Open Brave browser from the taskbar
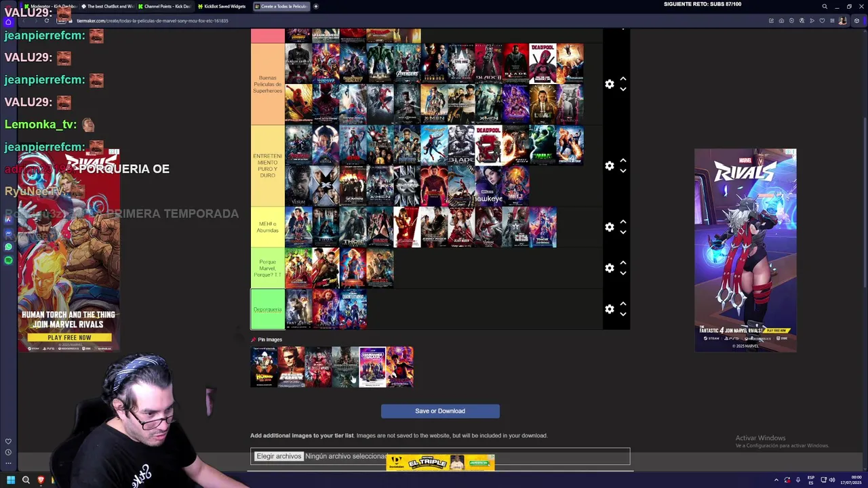Viewport: 868px width, 488px height. [x=41, y=480]
